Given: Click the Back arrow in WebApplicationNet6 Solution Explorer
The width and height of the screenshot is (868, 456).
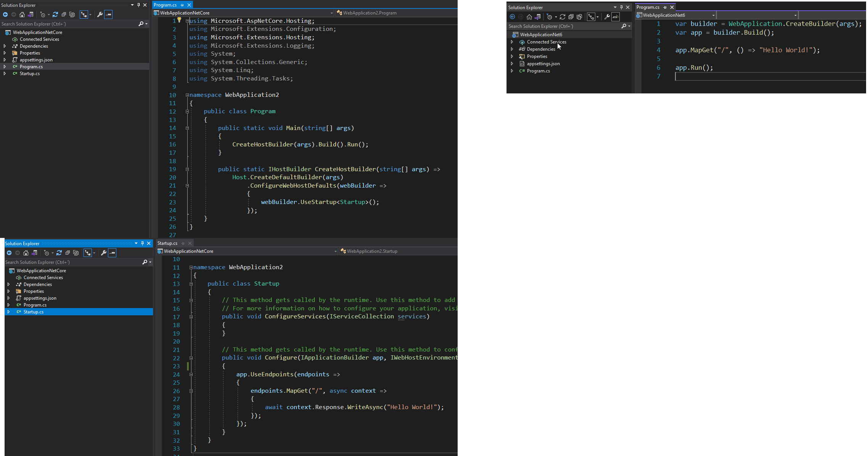Looking at the screenshot, I should pos(512,17).
